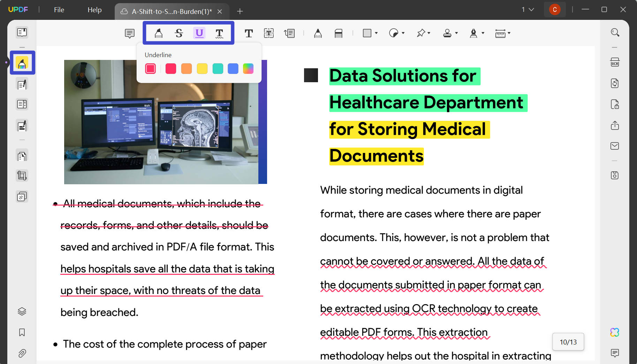Select the Pencil drawing tool
This screenshot has width=637, height=364.
pyautogui.click(x=318, y=33)
